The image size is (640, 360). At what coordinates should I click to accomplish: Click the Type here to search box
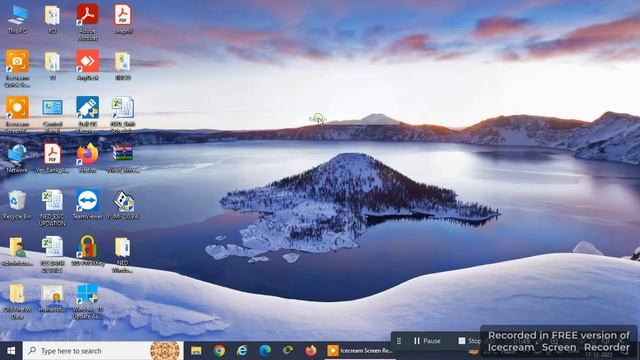(x=103, y=351)
